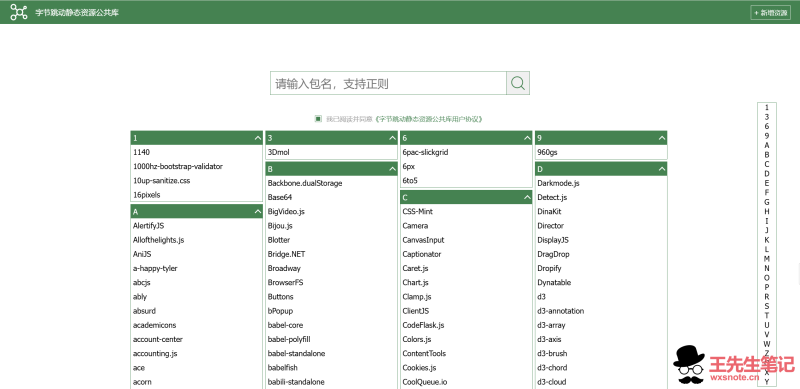Jump to letter M in index sidebar
The image size is (800, 389).
tap(767, 259)
